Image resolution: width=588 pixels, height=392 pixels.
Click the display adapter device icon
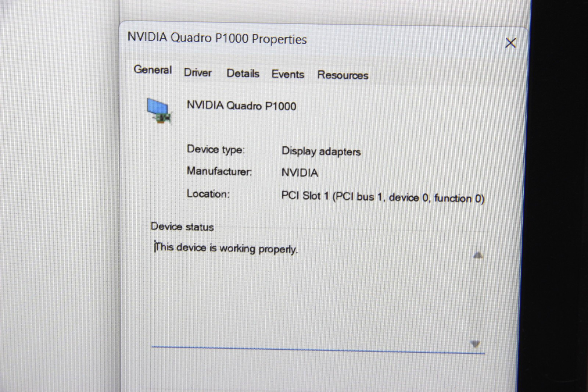tap(159, 110)
